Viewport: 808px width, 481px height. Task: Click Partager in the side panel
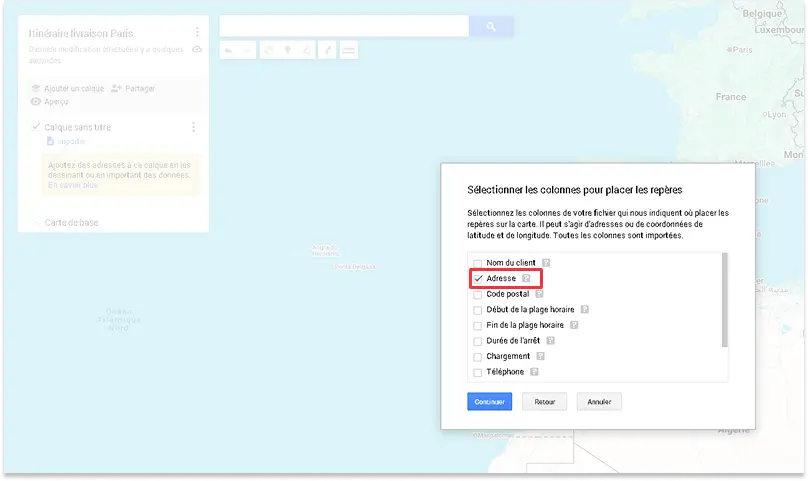click(133, 89)
